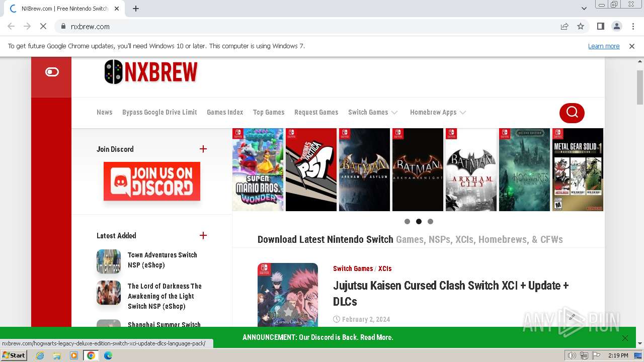Click the Join Us On Discord banner
Image resolution: width=644 pixels, height=362 pixels.
click(x=152, y=181)
